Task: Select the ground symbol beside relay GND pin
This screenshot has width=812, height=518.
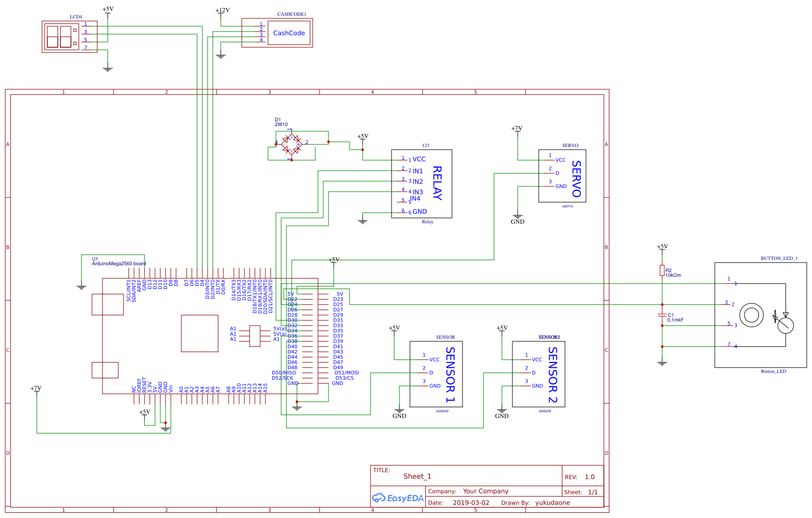Action: [363, 221]
